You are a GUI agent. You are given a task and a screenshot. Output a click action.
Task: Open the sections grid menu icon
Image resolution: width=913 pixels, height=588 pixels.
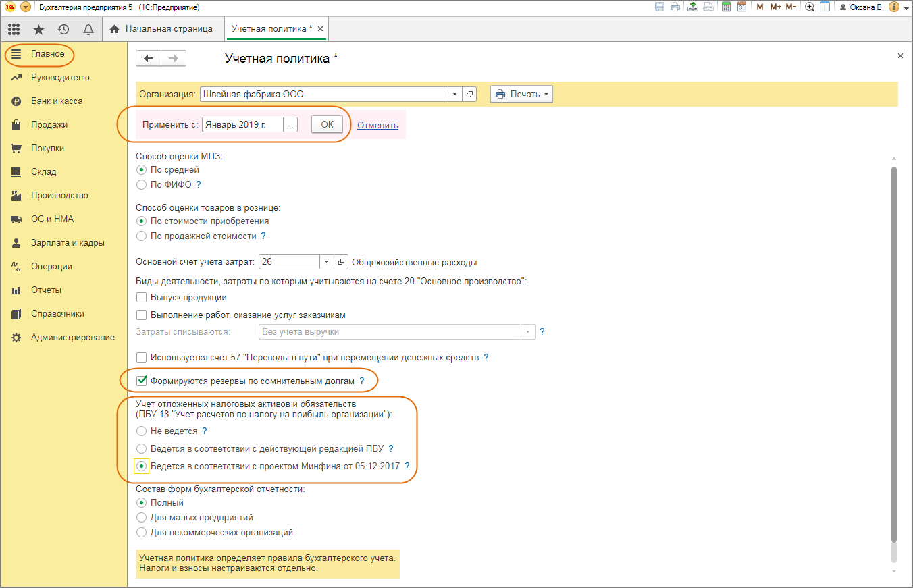14,29
